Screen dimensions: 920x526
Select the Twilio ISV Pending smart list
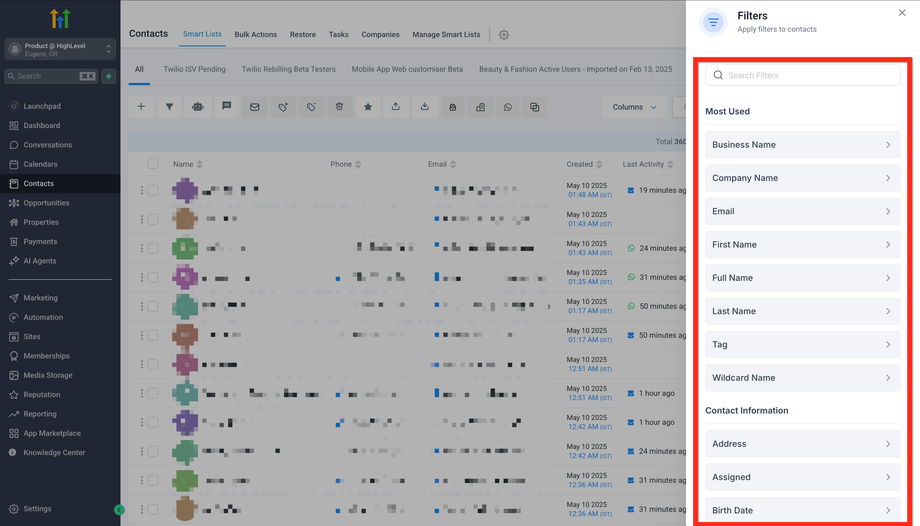tap(194, 69)
